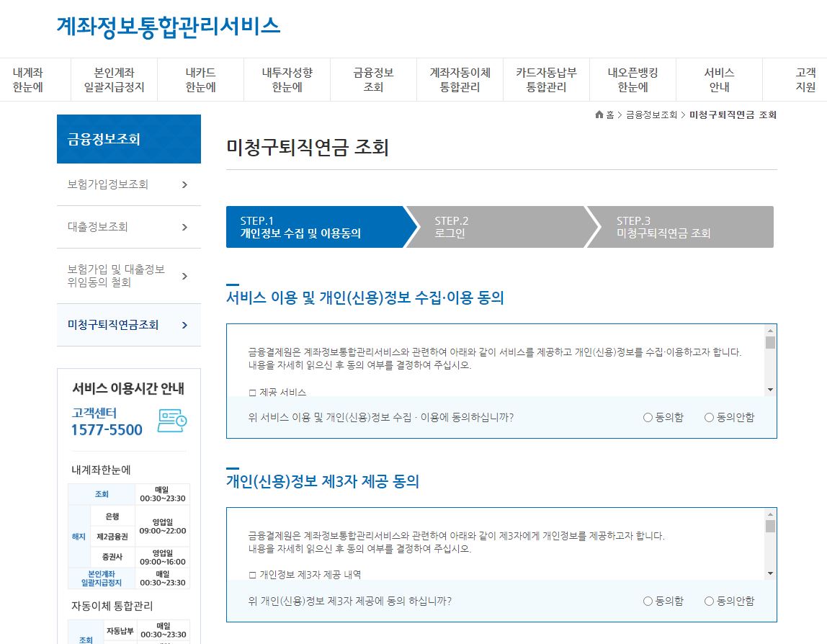
Task: Click the 계좌정보통합관리서비스 site logo
Action: pos(169,26)
